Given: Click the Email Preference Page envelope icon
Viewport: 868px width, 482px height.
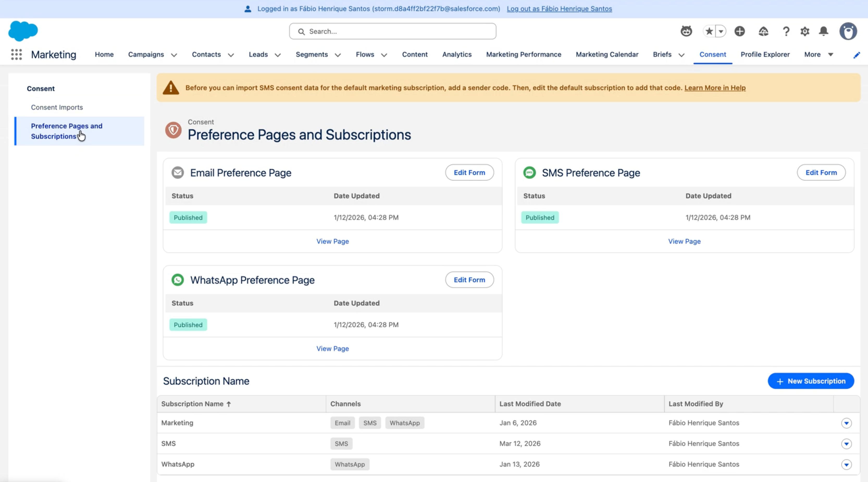Looking at the screenshot, I should [178, 172].
